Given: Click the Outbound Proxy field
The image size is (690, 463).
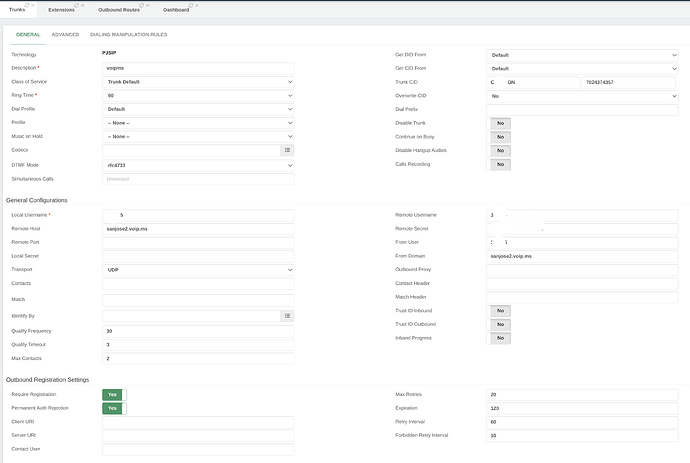Looking at the screenshot, I should [x=582, y=270].
